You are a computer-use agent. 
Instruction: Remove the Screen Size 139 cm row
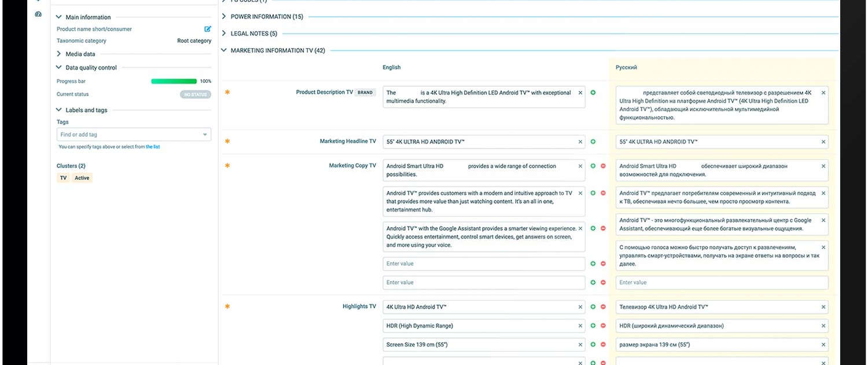pyautogui.click(x=603, y=345)
